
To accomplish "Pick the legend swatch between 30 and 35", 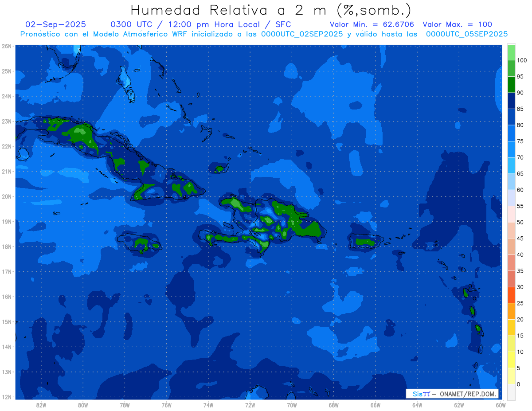I will coord(511,278).
